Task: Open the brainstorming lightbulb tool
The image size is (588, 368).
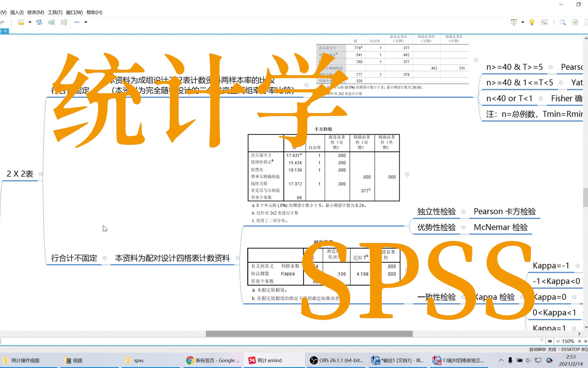Action: point(532,22)
